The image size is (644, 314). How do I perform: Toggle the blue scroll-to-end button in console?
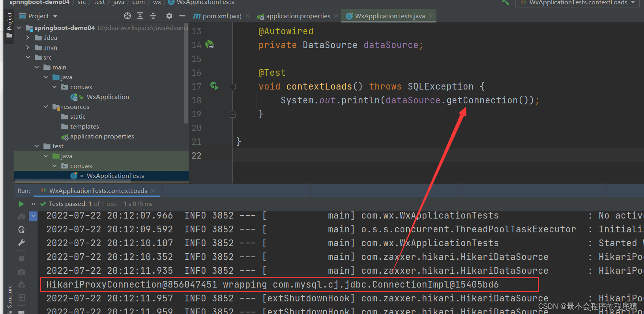coord(33,216)
